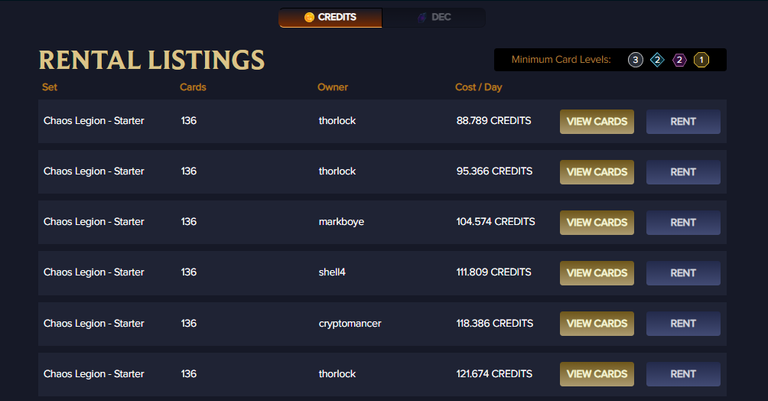The height and width of the screenshot is (401, 768).
Task: View cards for markboye's listing
Action: point(597,222)
